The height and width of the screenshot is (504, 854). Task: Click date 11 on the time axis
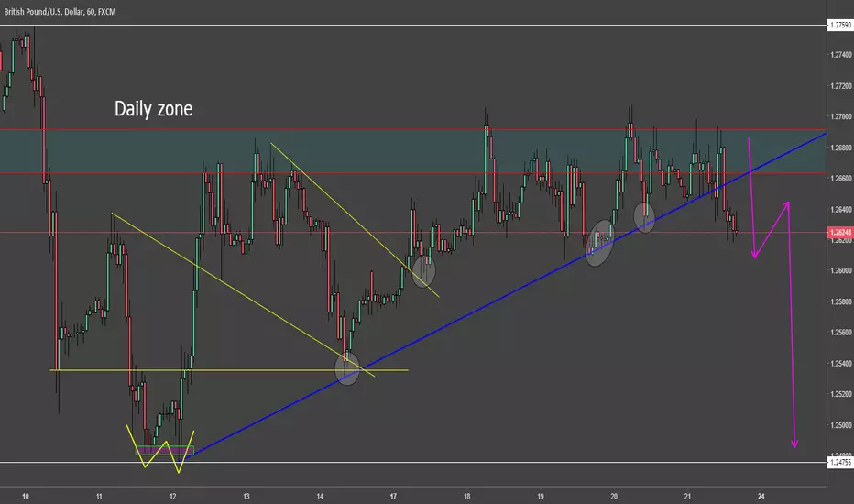pyautogui.click(x=99, y=497)
